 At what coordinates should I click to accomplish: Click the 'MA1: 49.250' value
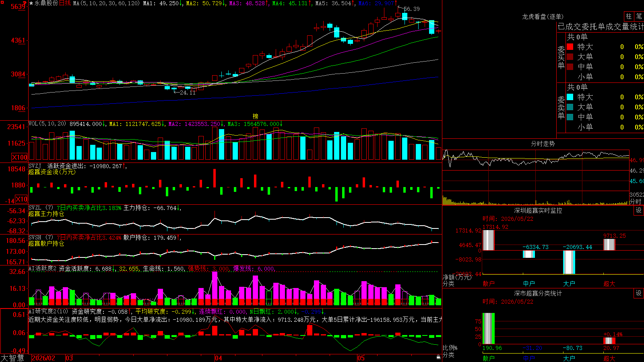161,3
